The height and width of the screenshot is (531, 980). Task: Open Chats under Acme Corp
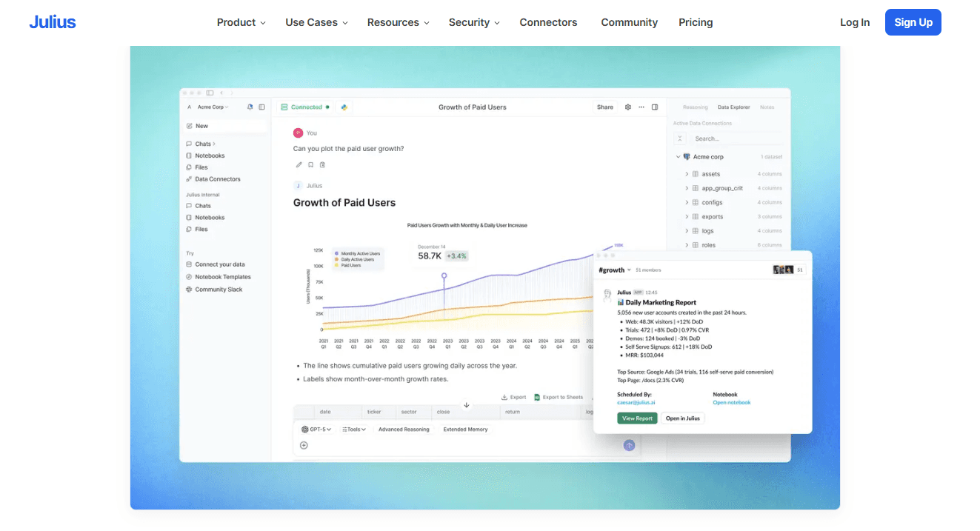201,144
